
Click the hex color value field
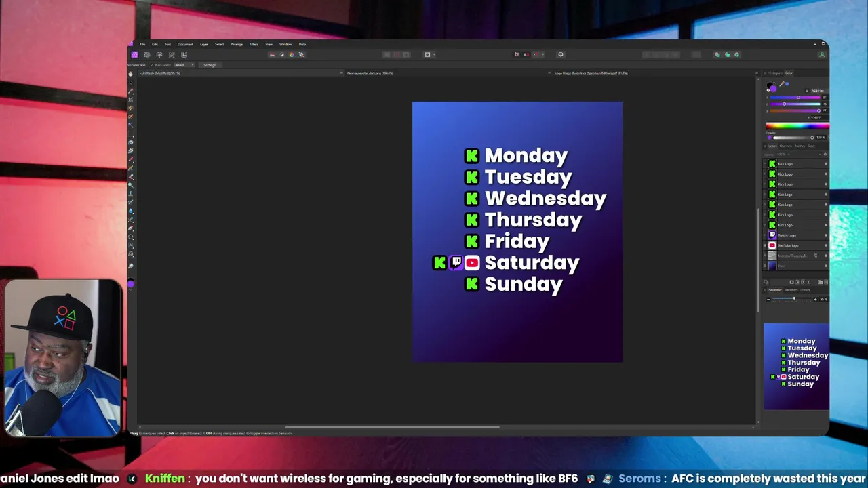pyautogui.click(x=818, y=117)
